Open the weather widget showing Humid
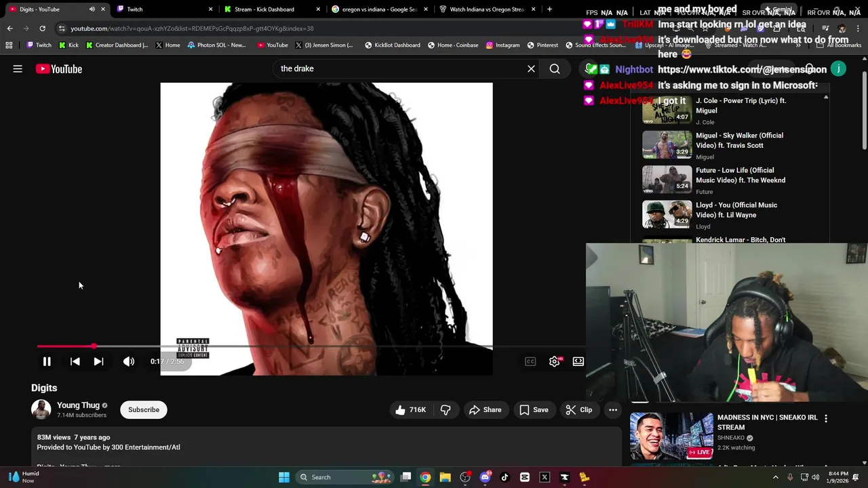Screen dimensions: 868x488 23,477
